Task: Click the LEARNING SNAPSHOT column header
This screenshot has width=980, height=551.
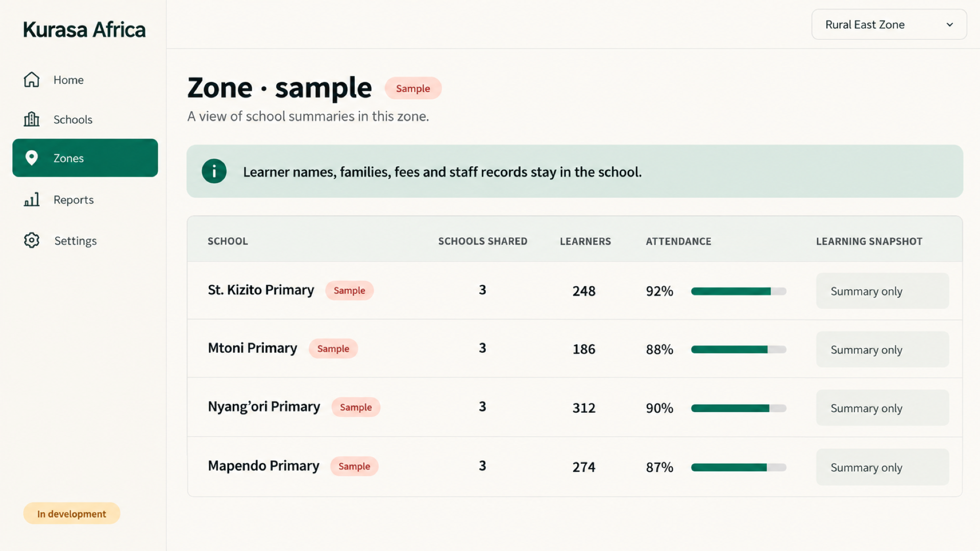Action: point(869,241)
